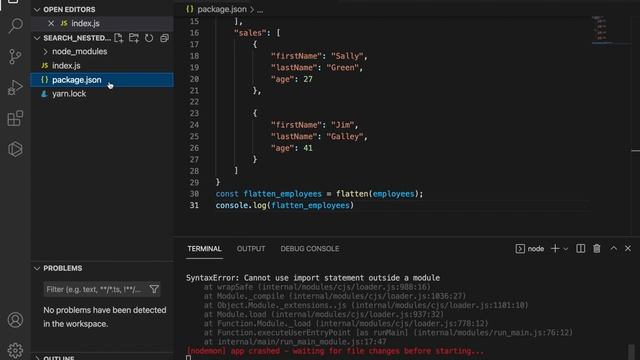Image resolution: width=640 pixels, height=360 pixels.
Task: Select index.js under Open Editors
Action: [85, 24]
